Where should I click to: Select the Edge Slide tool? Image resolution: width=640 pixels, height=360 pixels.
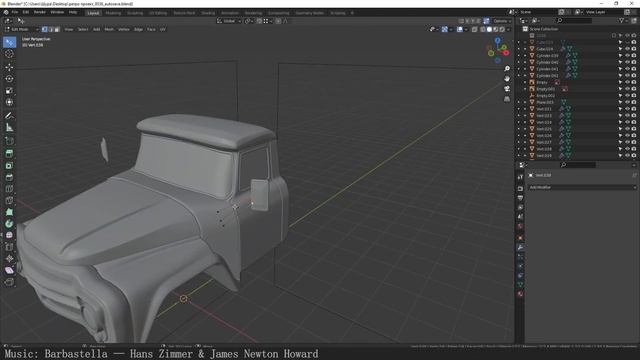point(9,247)
